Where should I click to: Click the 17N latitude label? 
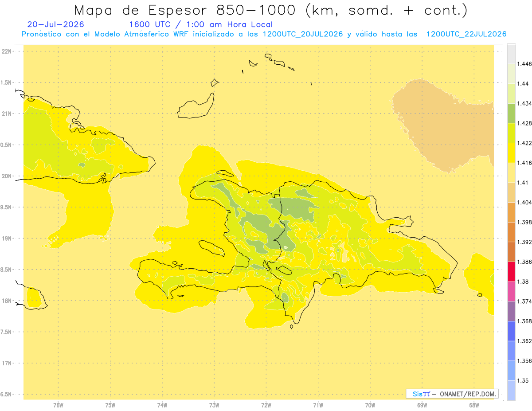pos(7,363)
